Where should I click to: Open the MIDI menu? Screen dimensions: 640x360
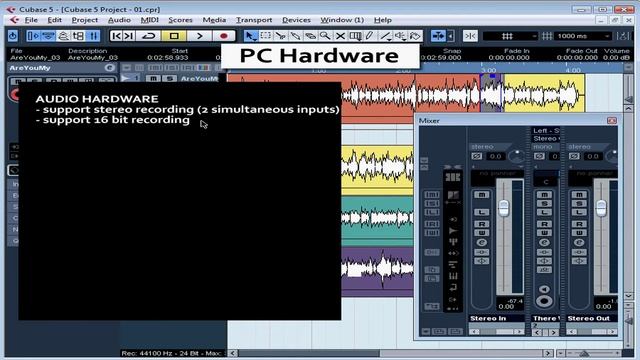pos(149,20)
